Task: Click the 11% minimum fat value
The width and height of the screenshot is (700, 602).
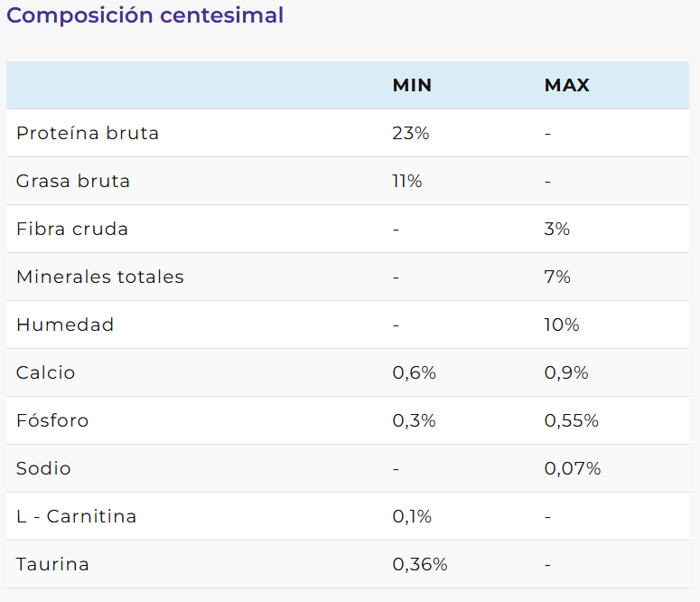Action: (407, 181)
